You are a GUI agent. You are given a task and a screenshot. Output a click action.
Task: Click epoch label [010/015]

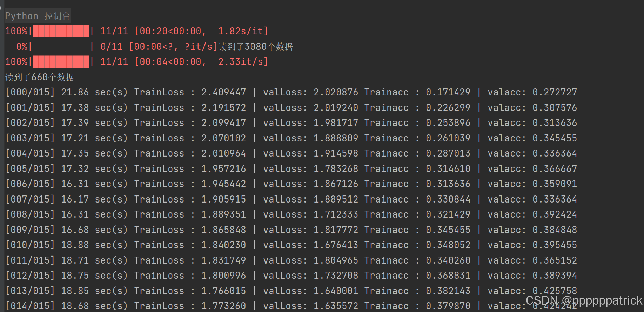(30, 245)
